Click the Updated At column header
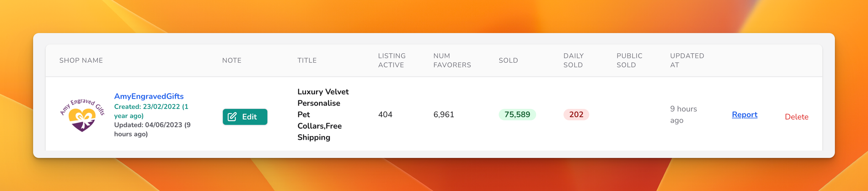 (x=687, y=60)
